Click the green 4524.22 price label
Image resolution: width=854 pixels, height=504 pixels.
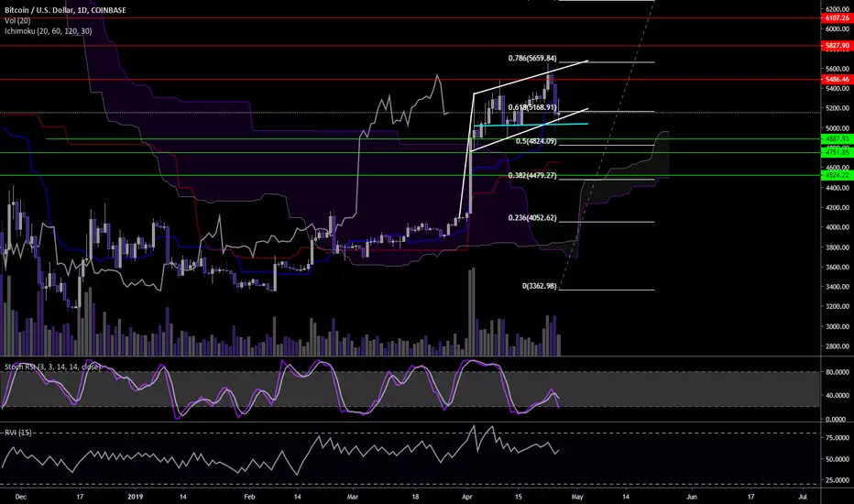tap(837, 175)
